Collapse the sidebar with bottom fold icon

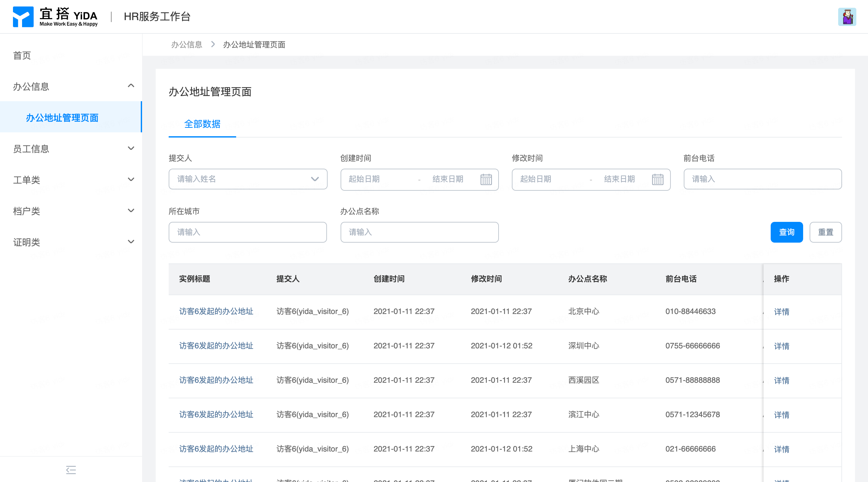pyautogui.click(x=71, y=470)
